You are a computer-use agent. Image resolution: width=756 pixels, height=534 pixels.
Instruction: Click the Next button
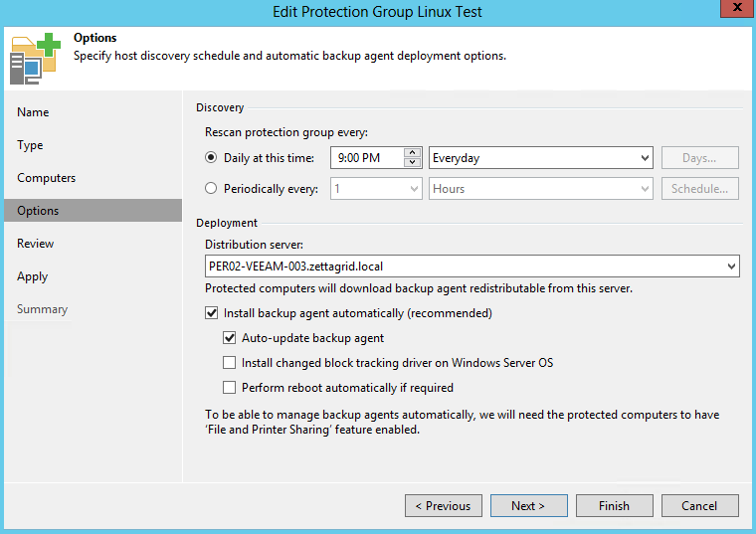[x=529, y=505]
